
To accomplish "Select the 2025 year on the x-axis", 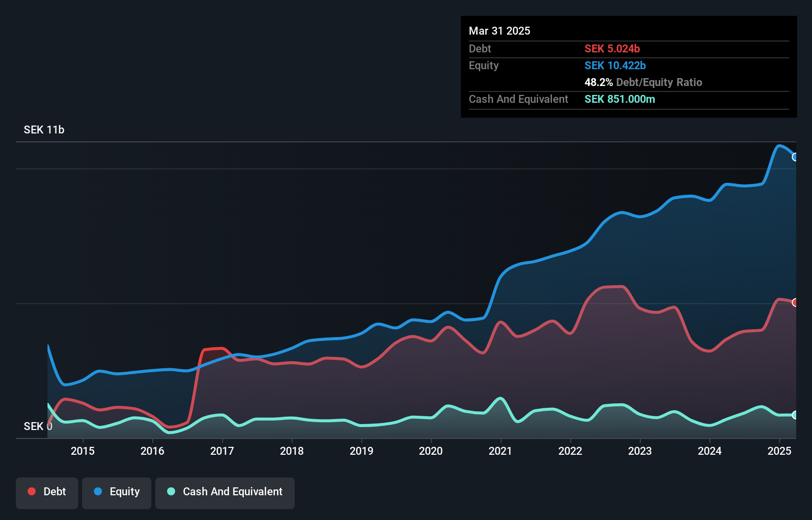I will click(779, 451).
